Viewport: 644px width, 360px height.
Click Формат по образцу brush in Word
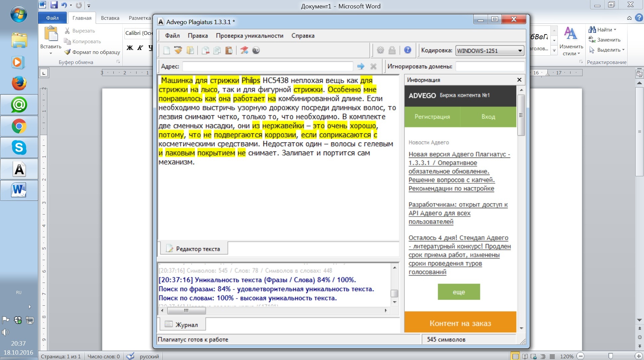92,52
